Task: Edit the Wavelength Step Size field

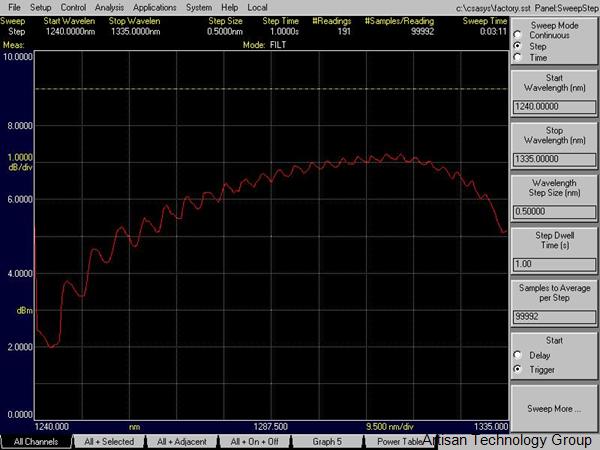Action: [x=553, y=211]
